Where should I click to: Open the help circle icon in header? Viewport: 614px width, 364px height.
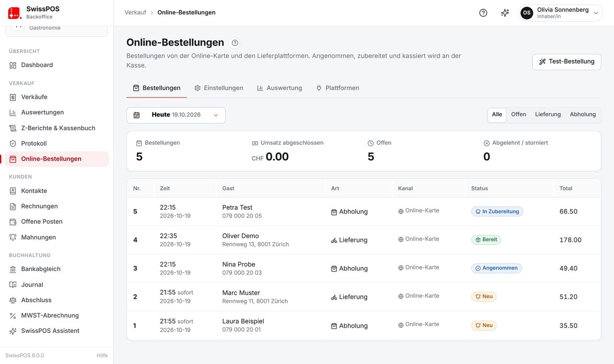483,13
